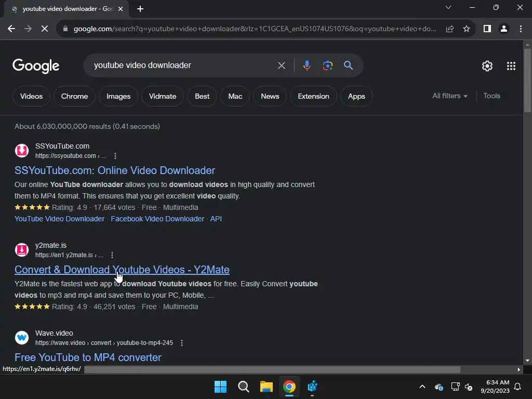Bookmark this tab with the star
The image size is (532, 399).
pos(467,29)
